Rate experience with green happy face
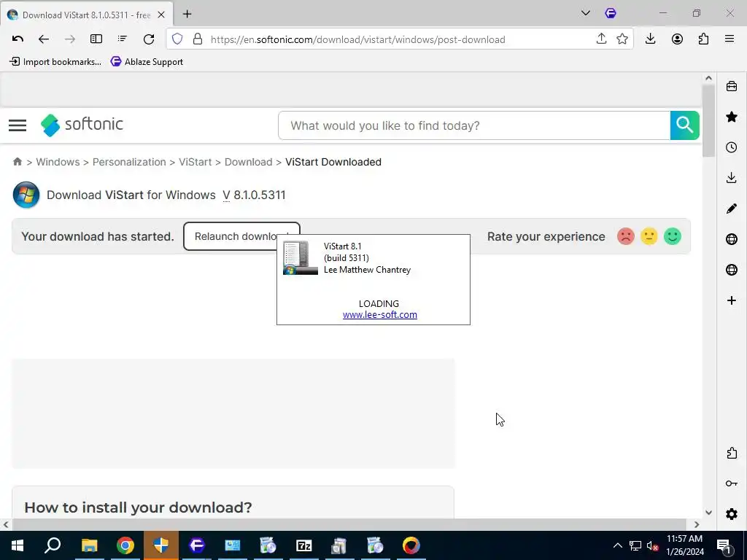 (672, 236)
